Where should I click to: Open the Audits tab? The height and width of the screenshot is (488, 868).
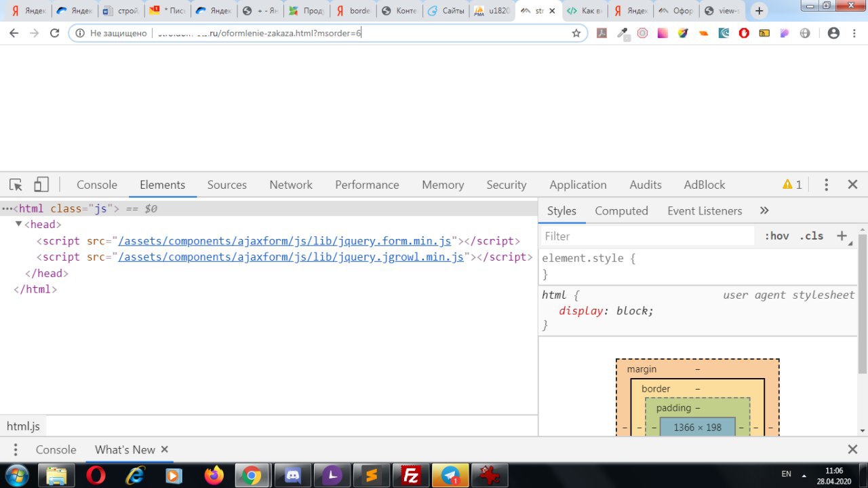pos(646,185)
